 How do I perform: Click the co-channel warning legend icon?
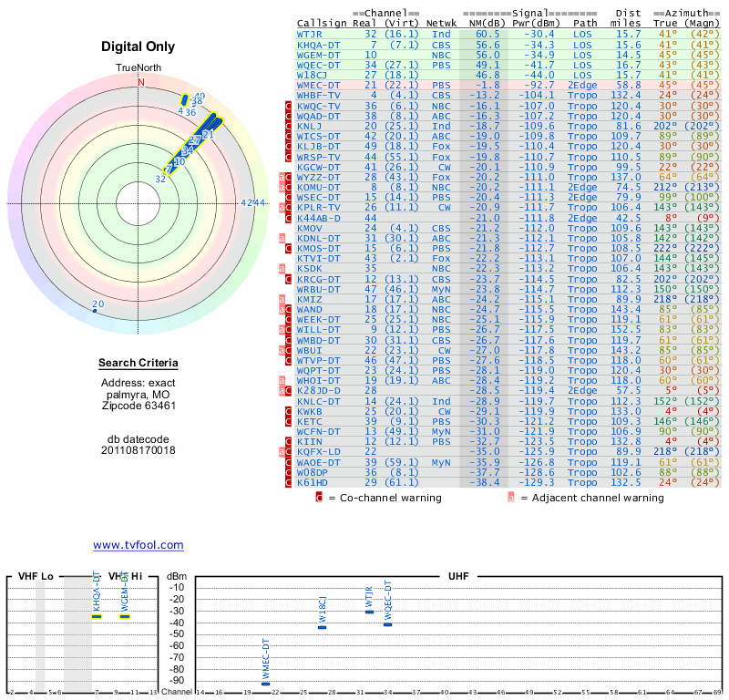pyautogui.click(x=319, y=498)
